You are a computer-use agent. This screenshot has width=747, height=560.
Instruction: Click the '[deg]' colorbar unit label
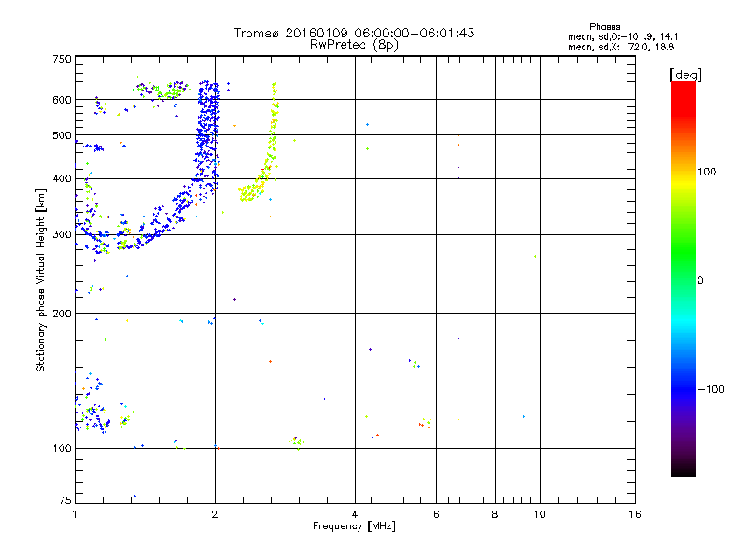(685, 75)
